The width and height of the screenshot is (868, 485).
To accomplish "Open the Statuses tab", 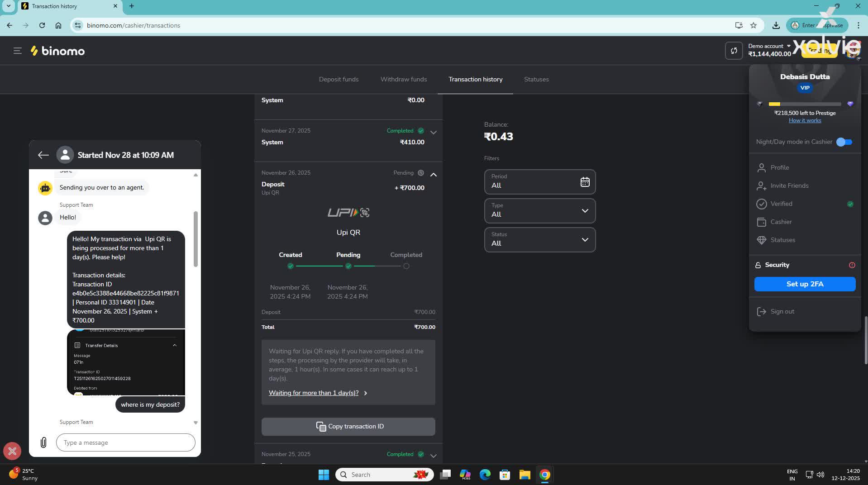I will (536, 79).
